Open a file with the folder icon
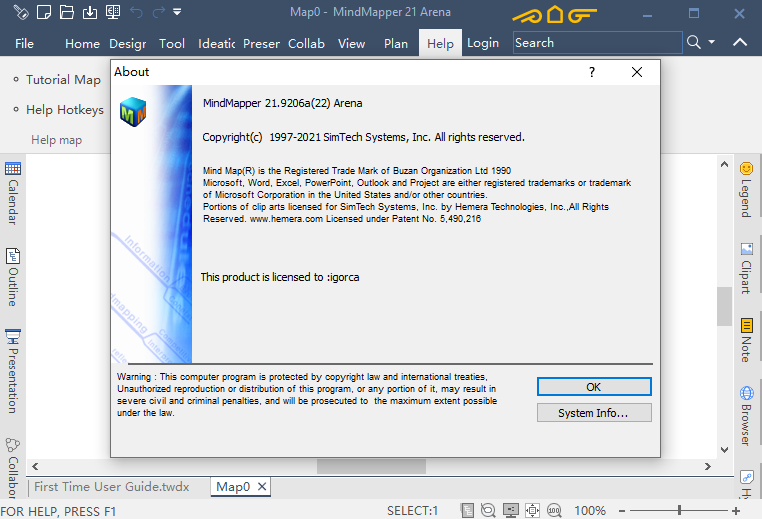 pyautogui.click(x=67, y=12)
